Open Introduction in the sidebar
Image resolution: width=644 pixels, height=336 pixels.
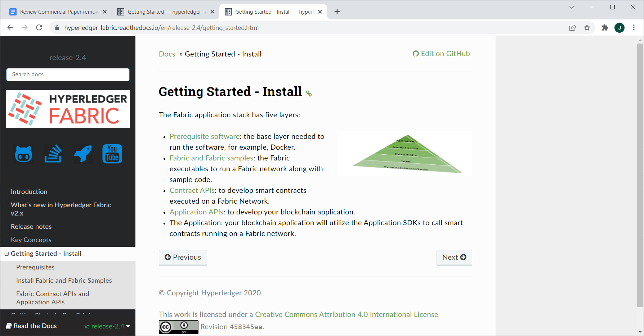tap(29, 192)
